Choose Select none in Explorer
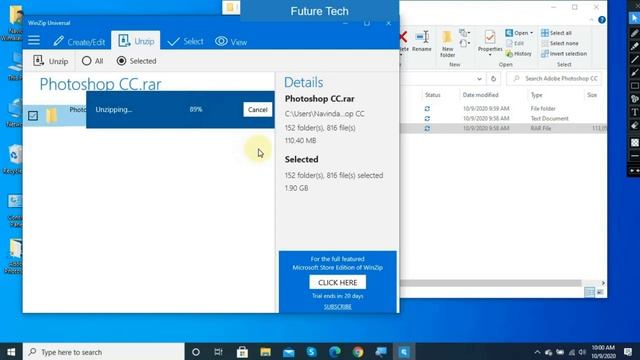The image size is (640, 360). point(560,43)
